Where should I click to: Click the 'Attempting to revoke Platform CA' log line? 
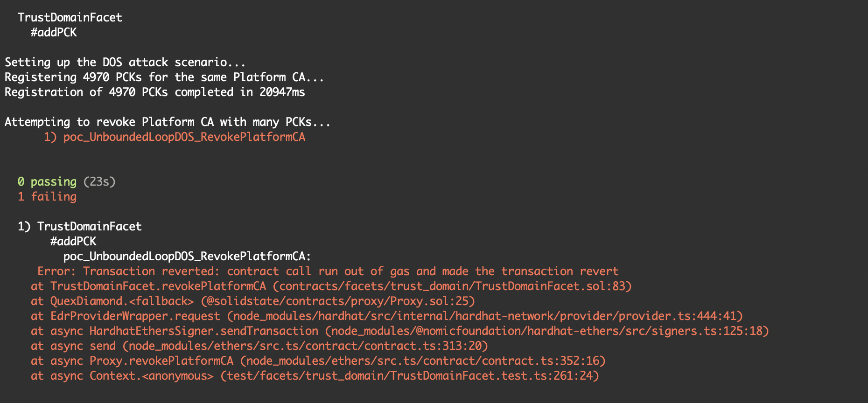pos(168,122)
